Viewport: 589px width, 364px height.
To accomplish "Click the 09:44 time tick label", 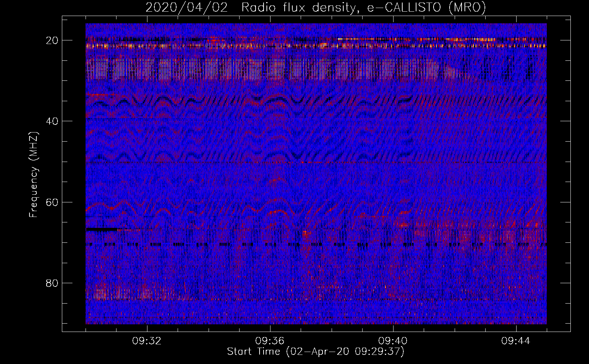I will (516, 341).
